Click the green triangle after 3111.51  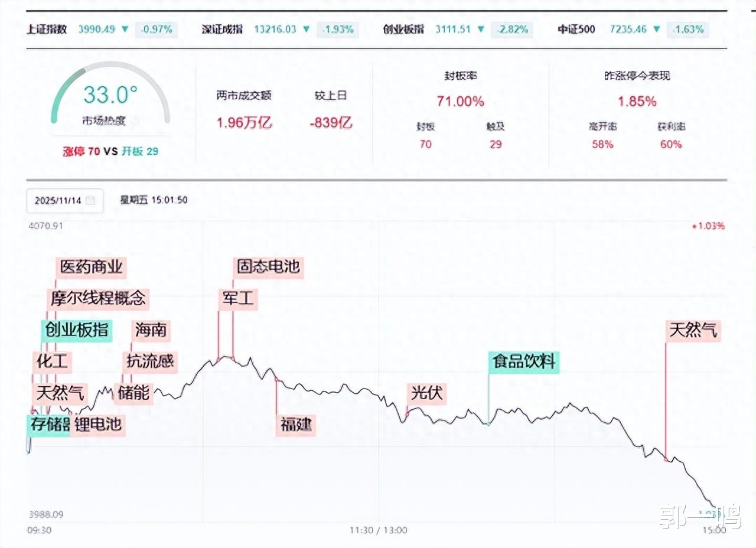pyautogui.click(x=480, y=29)
